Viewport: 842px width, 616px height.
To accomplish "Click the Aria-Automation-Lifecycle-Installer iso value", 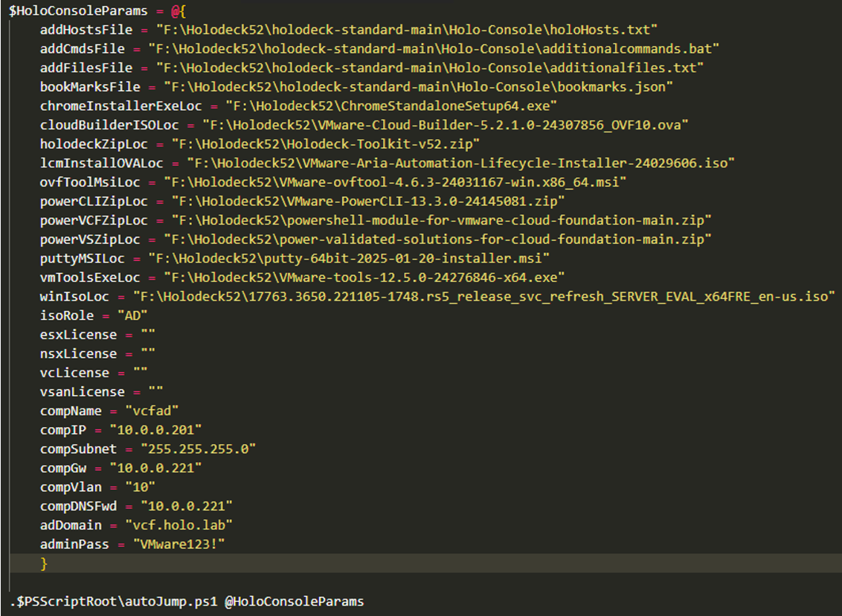I will (460, 163).
